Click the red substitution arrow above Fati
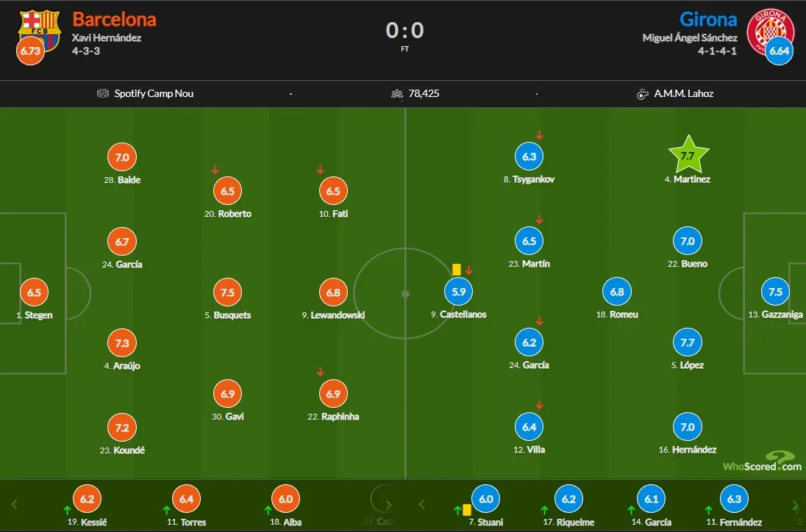 (320, 170)
